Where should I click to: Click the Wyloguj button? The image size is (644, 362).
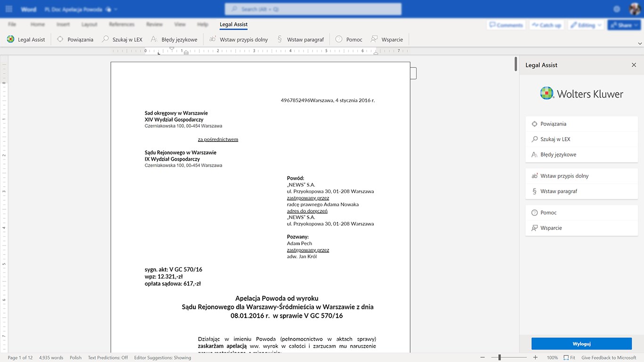pos(581,344)
